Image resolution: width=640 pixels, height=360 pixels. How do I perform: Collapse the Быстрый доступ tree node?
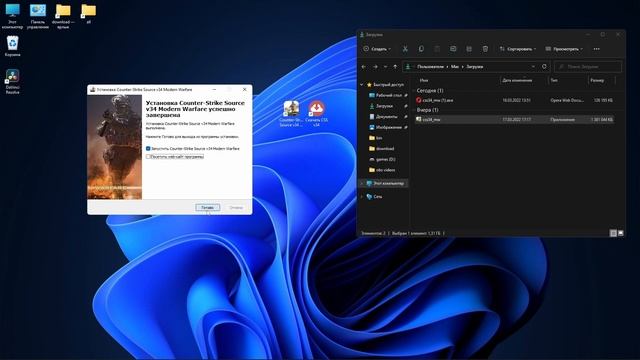coord(362,84)
